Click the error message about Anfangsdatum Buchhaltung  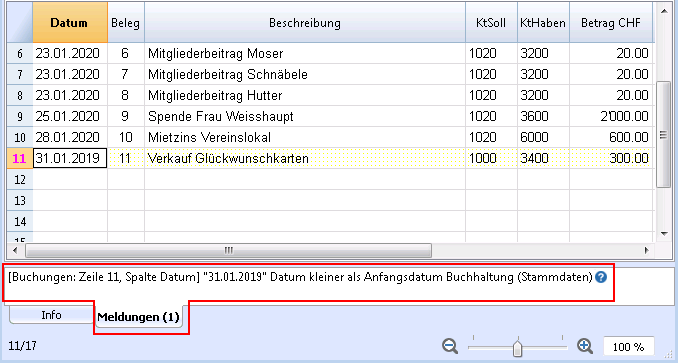click(300, 277)
